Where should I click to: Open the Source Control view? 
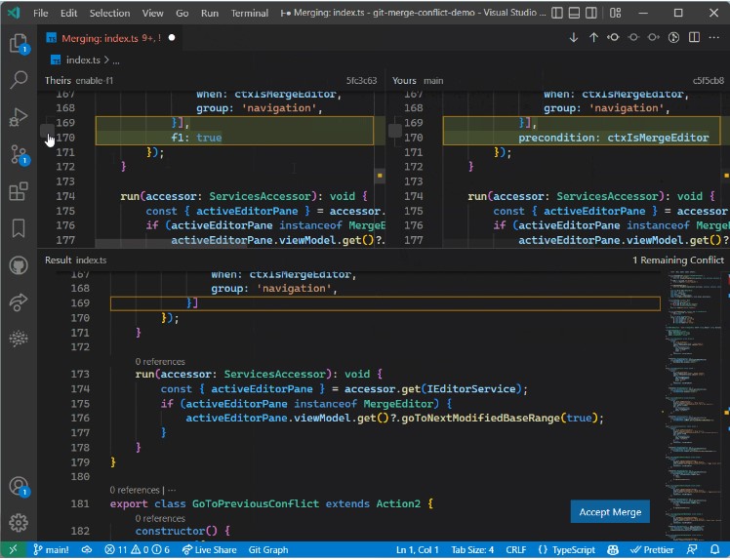[19, 154]
